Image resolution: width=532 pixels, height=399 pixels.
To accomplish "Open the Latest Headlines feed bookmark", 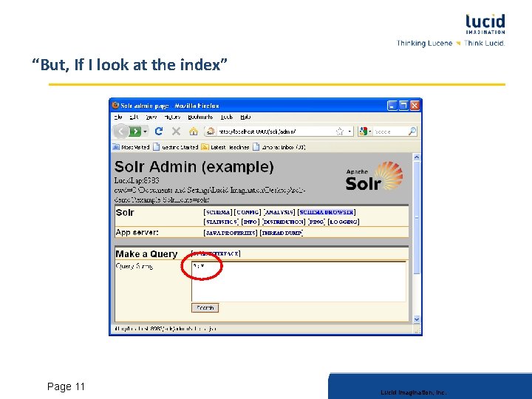I will tap(225, 147).
